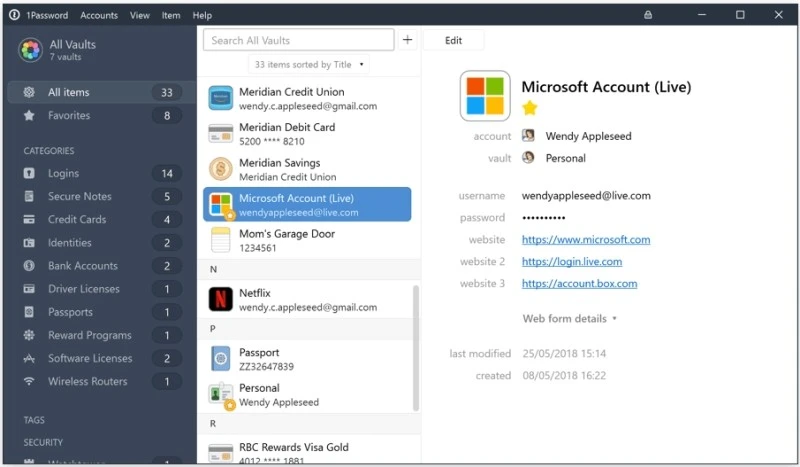
Task: Click the Netflix item icon
Action: coord(221,299)
